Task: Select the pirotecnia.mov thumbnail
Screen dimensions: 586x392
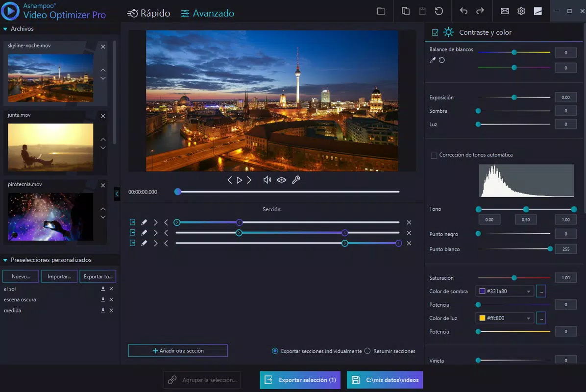Action: coord(50,217)
